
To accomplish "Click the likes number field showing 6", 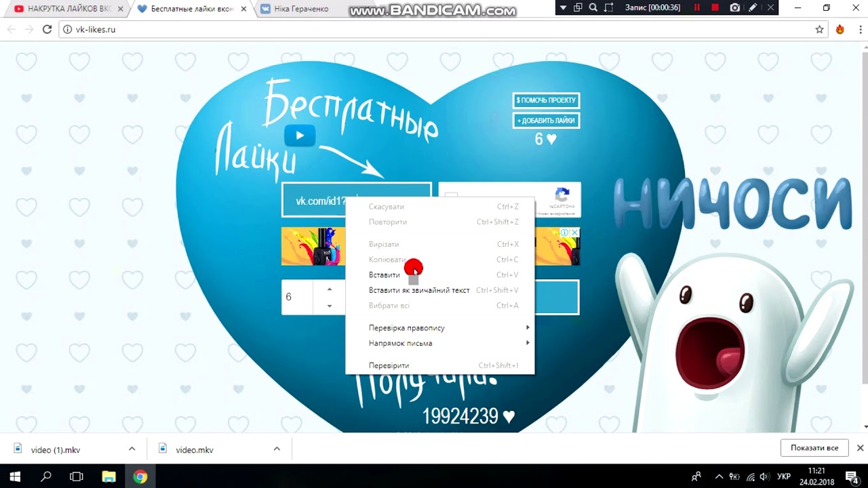I will point(298,298).
